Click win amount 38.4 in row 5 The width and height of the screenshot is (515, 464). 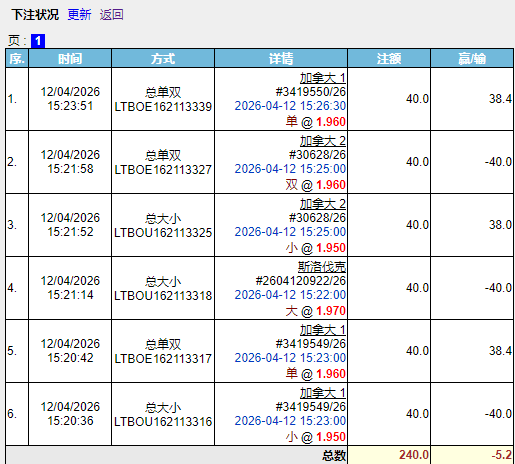tap(500, 351)
